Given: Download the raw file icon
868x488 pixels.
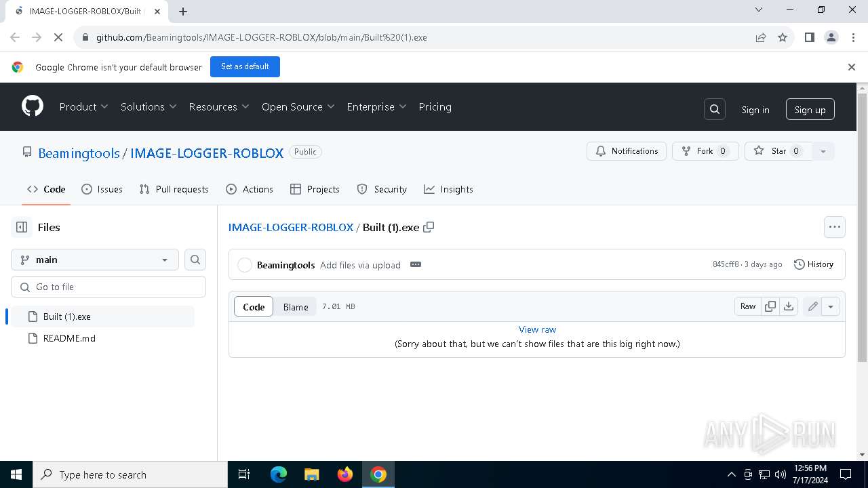Looking at the screenshot, I should tap(789, 306).
